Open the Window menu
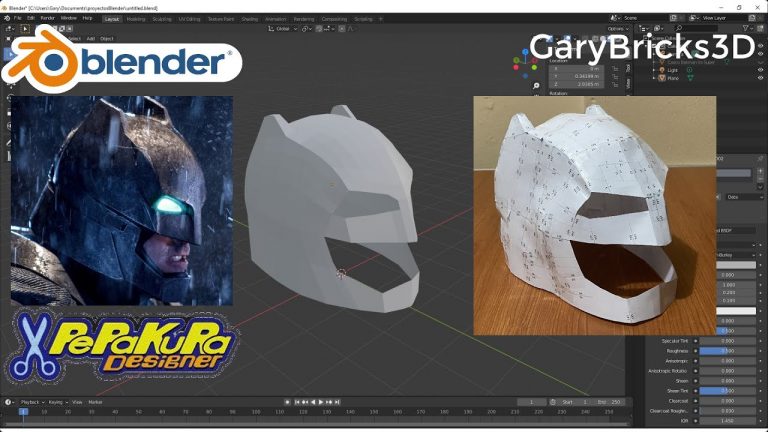 point(69,18)
